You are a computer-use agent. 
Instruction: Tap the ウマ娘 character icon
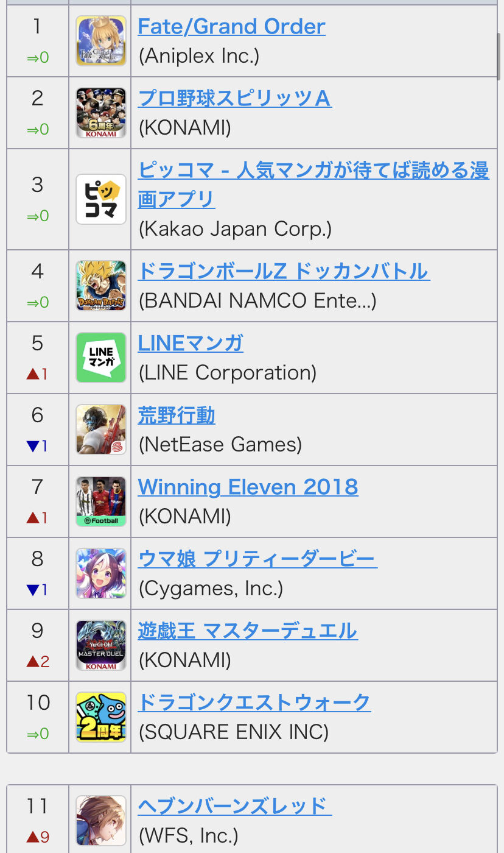(101, 573)
